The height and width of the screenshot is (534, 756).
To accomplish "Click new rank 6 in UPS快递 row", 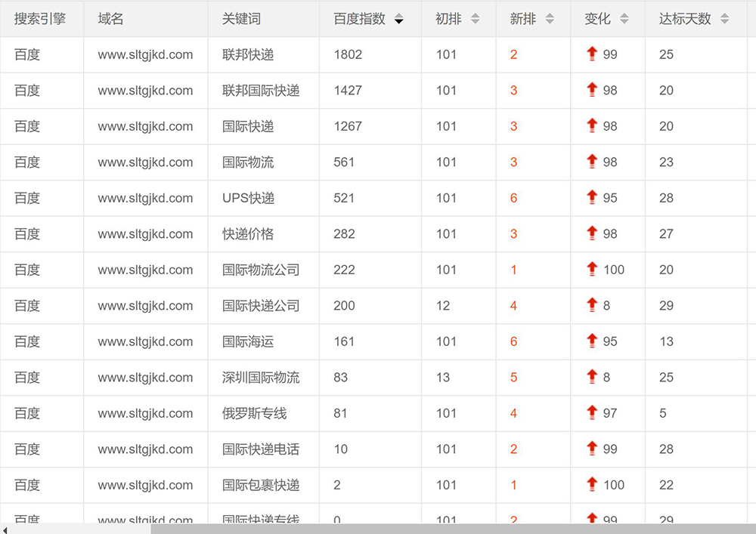I will (513, 198).
